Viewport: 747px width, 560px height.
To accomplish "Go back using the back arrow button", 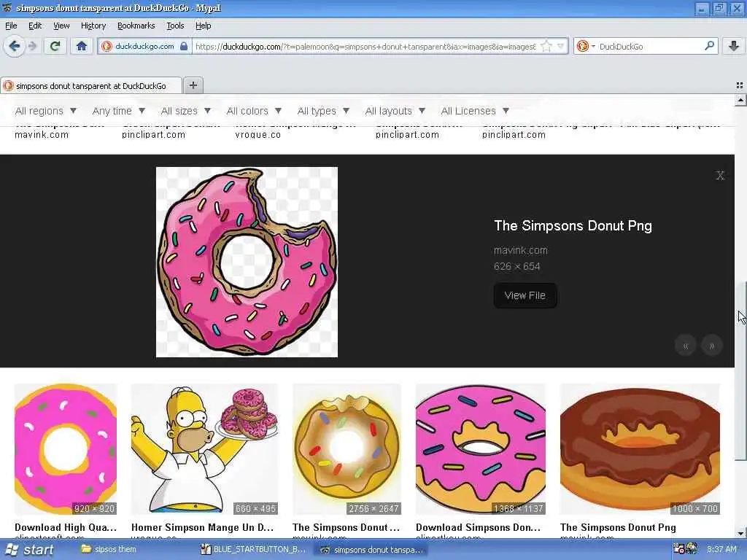I will (x=15, y=46).
